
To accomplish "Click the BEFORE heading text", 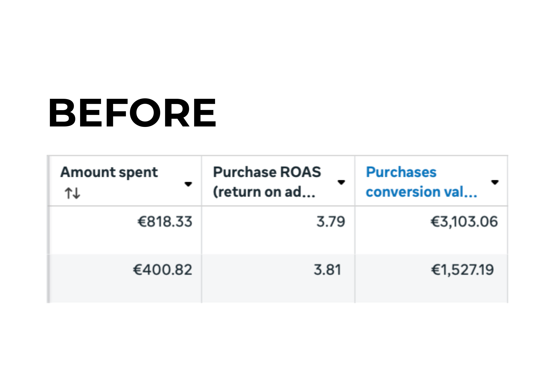I will click(132, 113).
